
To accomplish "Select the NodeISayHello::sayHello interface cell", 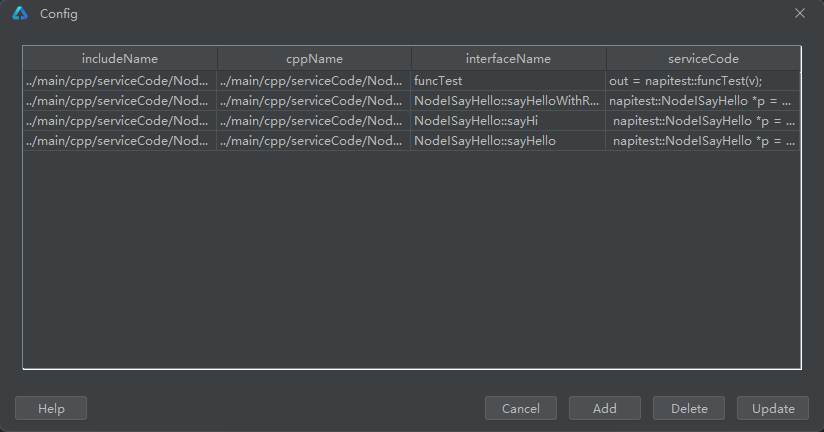I will [508, 141].
